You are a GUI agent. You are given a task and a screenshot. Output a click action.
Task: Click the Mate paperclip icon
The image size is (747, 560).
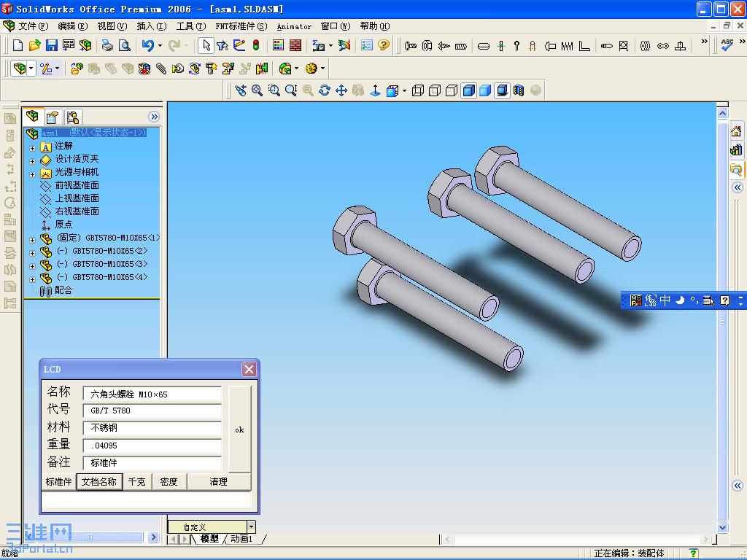[x=161, y=69]
